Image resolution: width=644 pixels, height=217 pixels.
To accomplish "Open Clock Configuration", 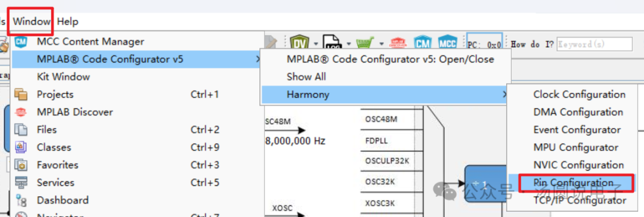I will (x=579, y=95).
